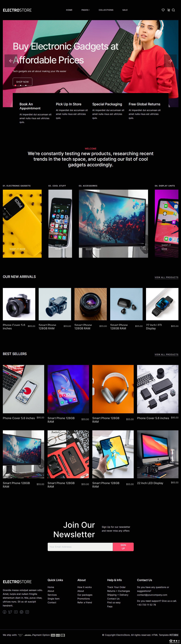
Task: Open Track Your Order footer link
Action: click(x=116, y=587)
